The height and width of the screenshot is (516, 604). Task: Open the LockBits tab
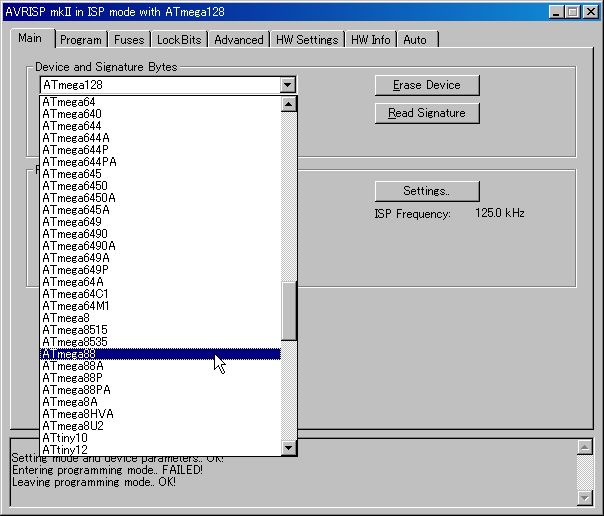(x=181, y=40)
